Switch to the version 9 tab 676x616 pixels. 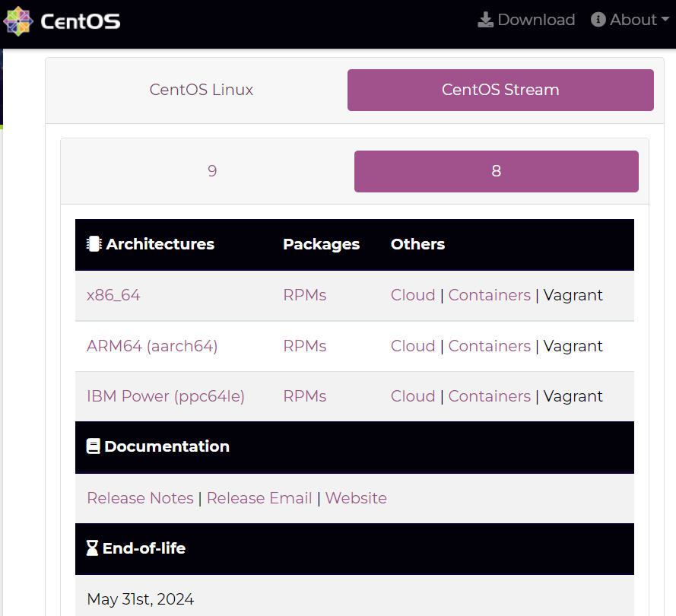pos(212,171)
